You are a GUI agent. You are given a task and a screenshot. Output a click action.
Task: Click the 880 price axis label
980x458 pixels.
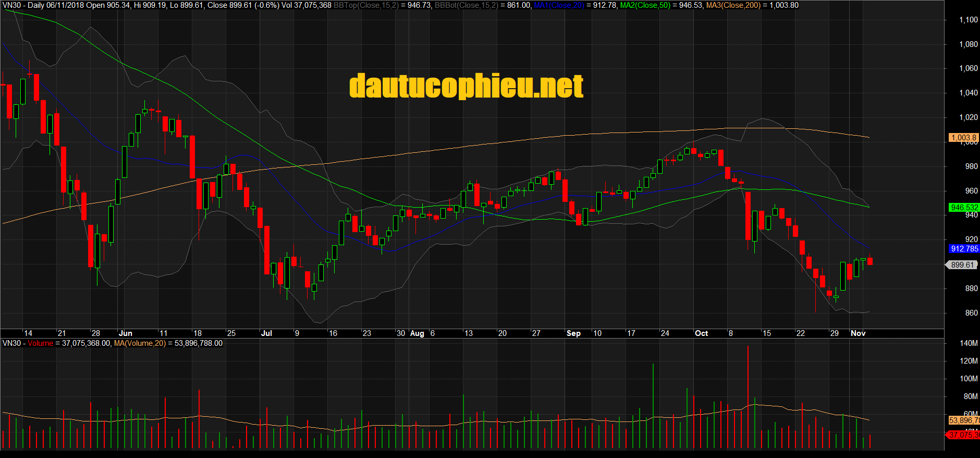(972, 288)
